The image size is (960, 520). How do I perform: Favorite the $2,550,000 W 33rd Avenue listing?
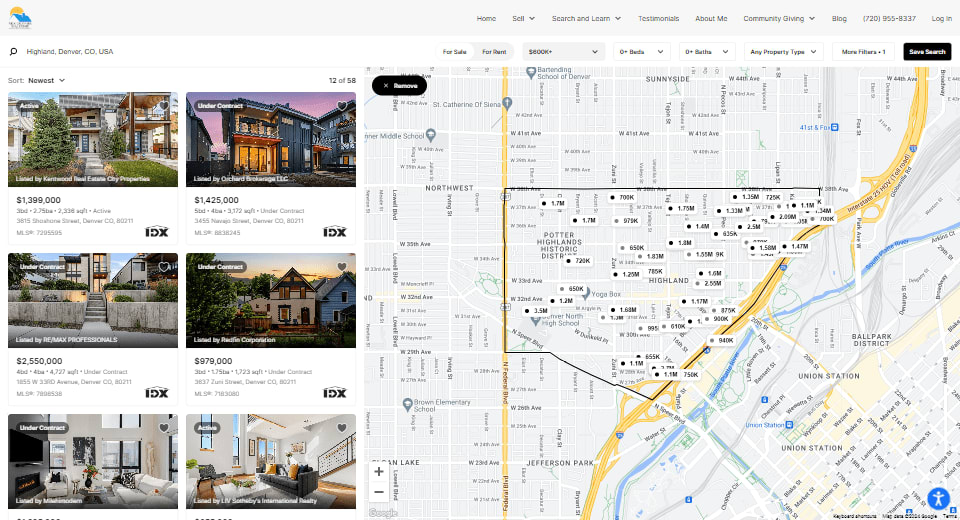coord(164,267)
